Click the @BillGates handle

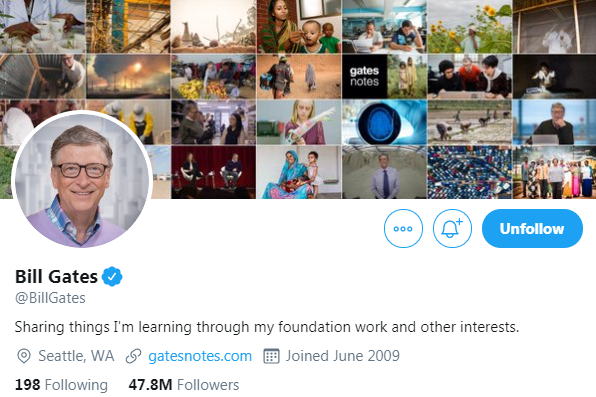tap(50, 298)
